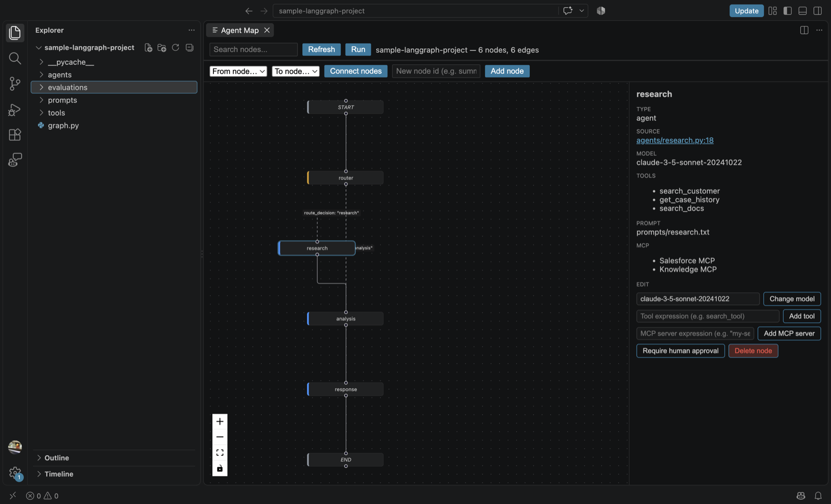831x504 pixels.
Task: Click the Delete node button
Action: tap(753, 351)
